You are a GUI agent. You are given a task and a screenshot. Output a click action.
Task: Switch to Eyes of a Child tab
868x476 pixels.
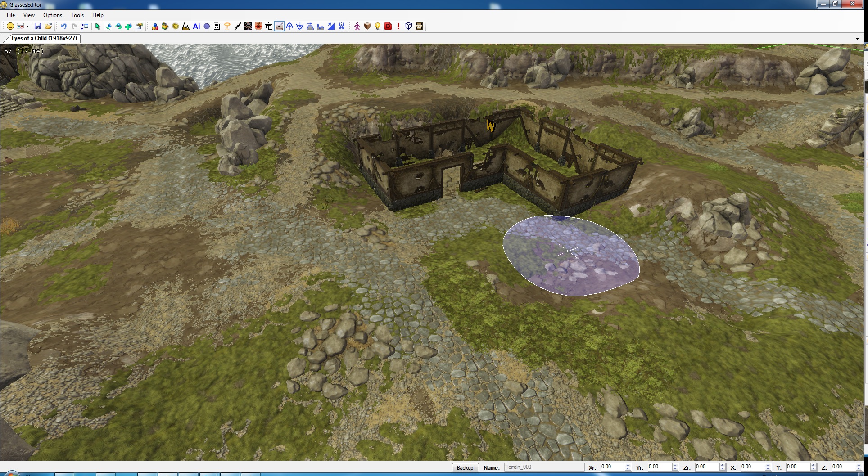click(x=44, y=38)
